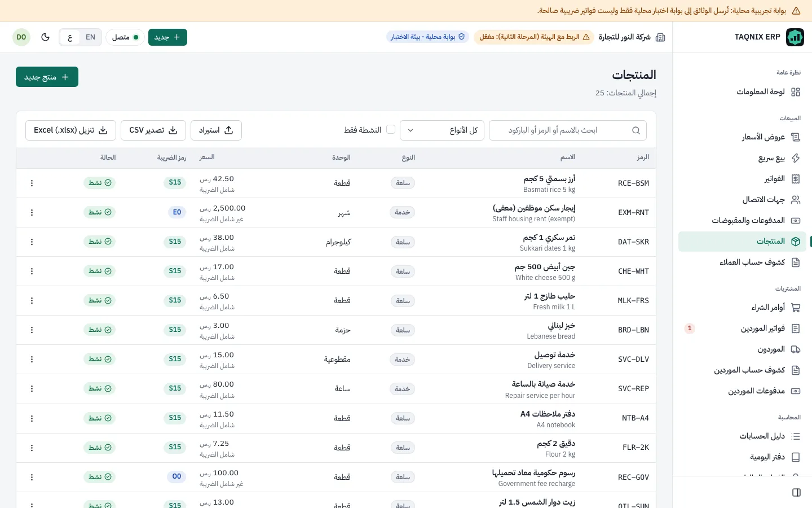Click the السعر column header
This screenshot has width=812, height=508.
click(x=207, y=157)
